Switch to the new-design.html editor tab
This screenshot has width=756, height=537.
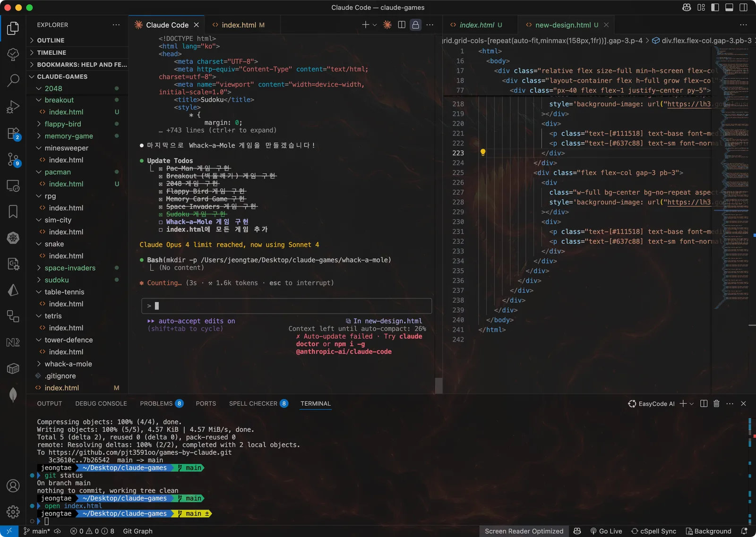566,25
